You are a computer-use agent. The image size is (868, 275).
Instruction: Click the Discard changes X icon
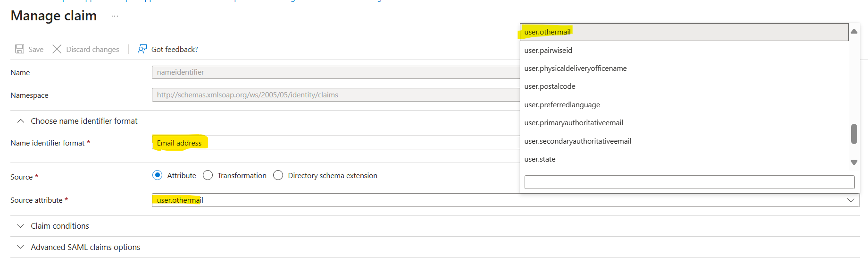(57, 49)
